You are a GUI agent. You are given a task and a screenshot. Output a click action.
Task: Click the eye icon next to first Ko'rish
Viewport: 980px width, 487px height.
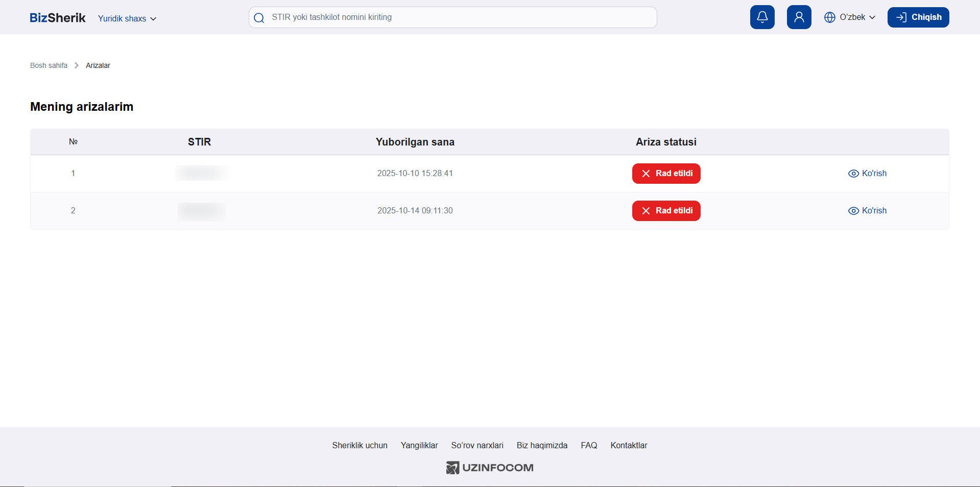[x=853, y=174]
